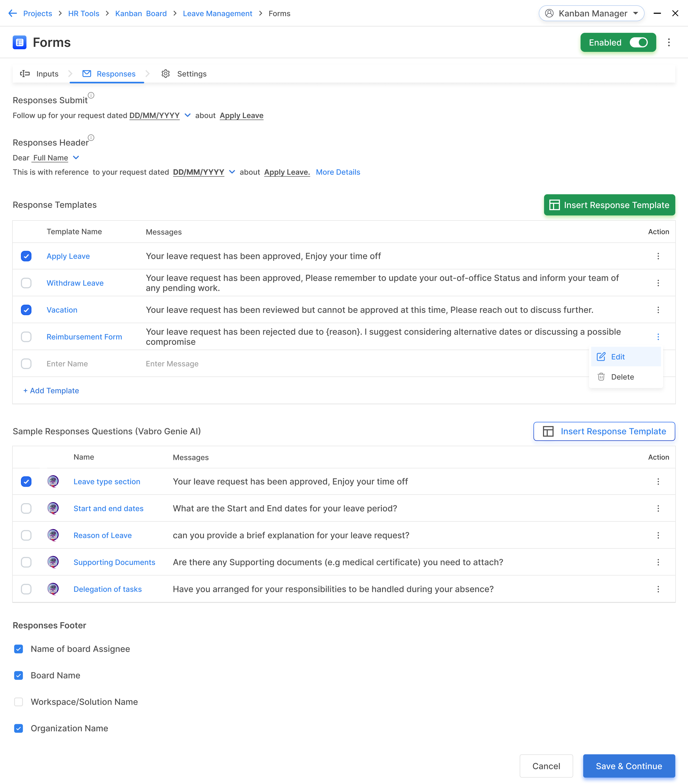Open the Settings tab
This screenshot has width=688, height=784.
[x=184, y=74]
